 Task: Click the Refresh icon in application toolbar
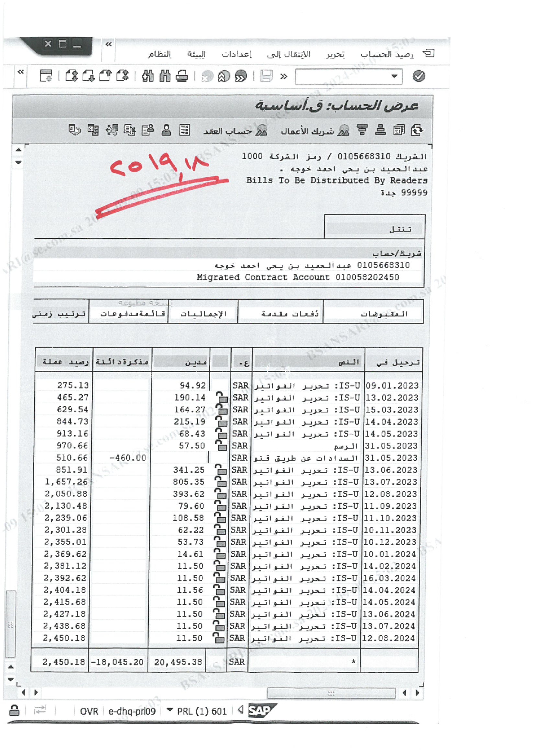417,130
